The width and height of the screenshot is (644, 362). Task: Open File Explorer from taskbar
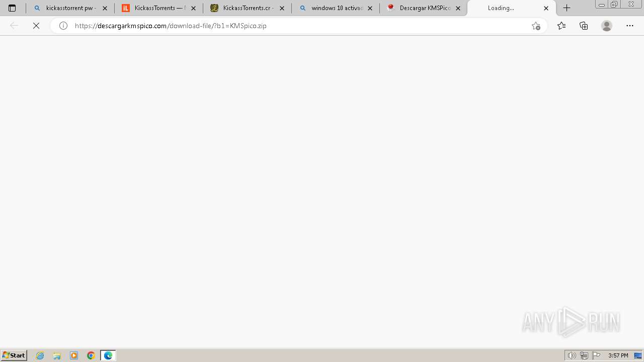point(57,355)
